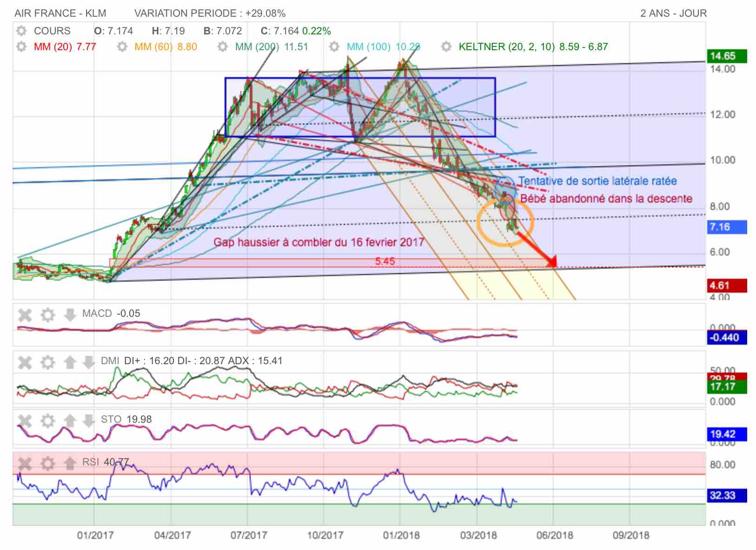756x550 pixels.
Task: Open DMI settings gear
Action: point(47,362)
